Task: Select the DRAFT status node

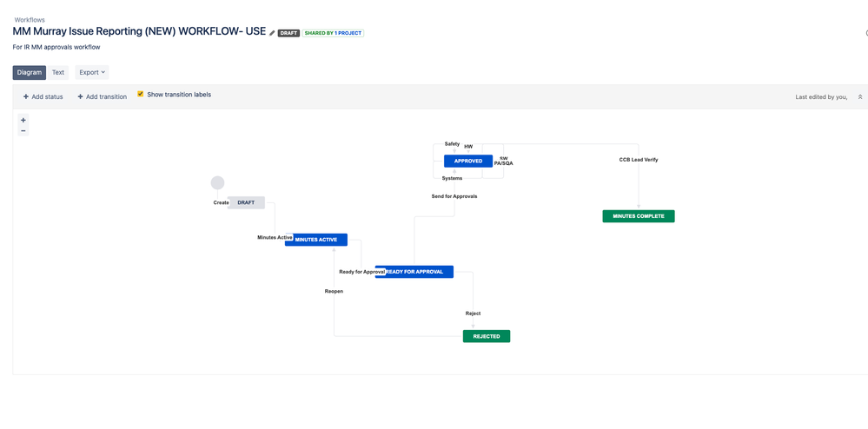Action: [247, 202]
